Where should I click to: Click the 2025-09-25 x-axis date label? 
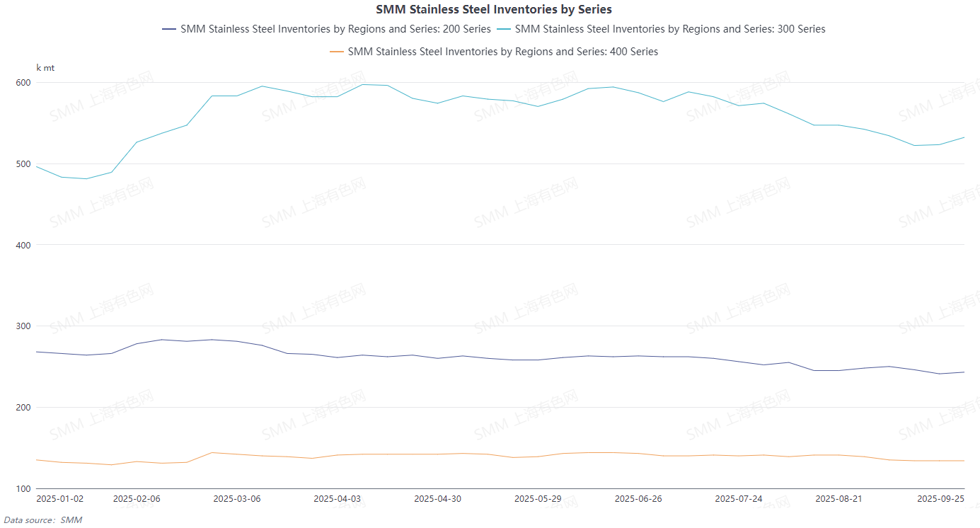[x=941, y=499]
